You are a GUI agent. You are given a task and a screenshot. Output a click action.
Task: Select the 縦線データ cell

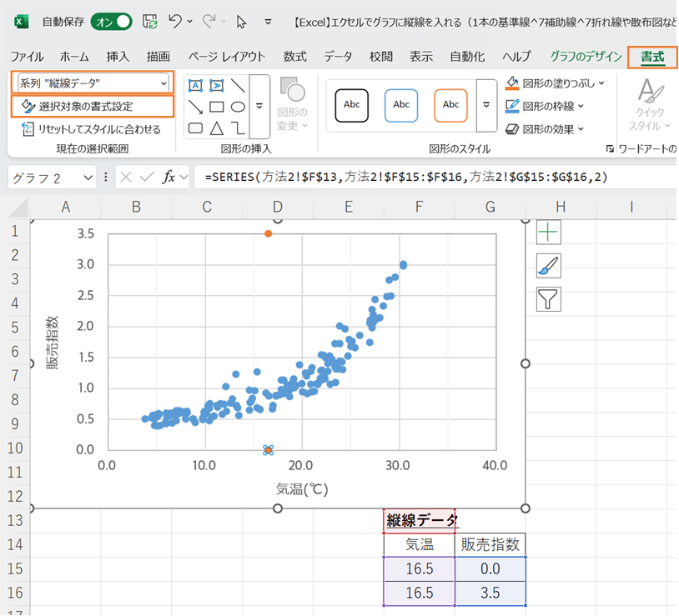420,521
